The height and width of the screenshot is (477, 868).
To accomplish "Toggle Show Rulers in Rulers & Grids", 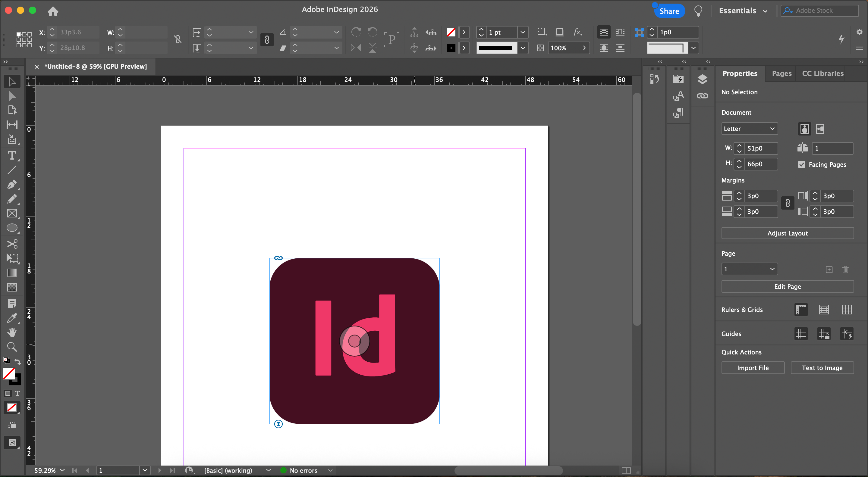I will point(801,310).
